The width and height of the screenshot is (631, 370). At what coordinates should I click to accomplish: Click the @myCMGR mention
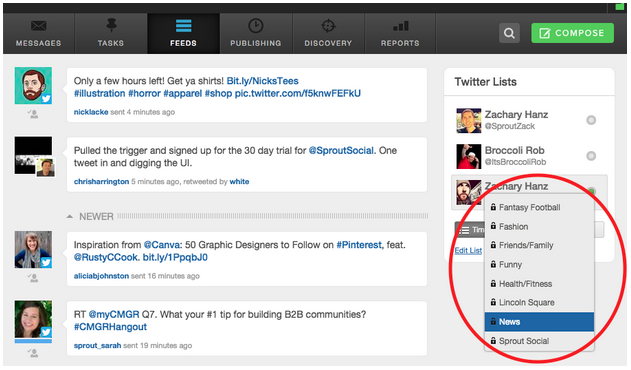coord(114,314)
